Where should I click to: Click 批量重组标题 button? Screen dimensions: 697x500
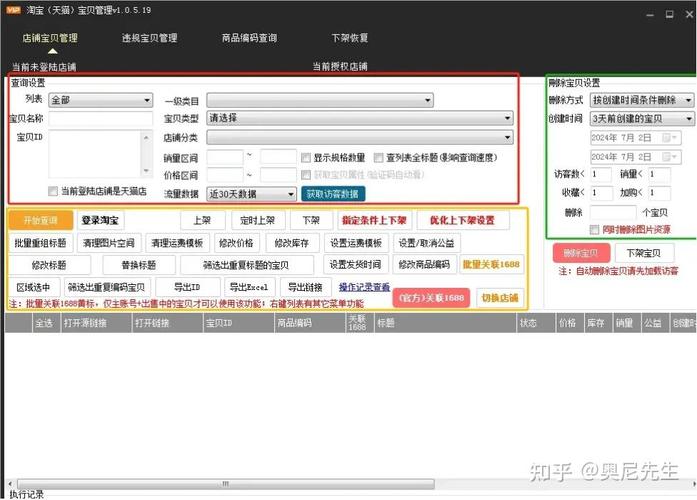tap(40, 243)
